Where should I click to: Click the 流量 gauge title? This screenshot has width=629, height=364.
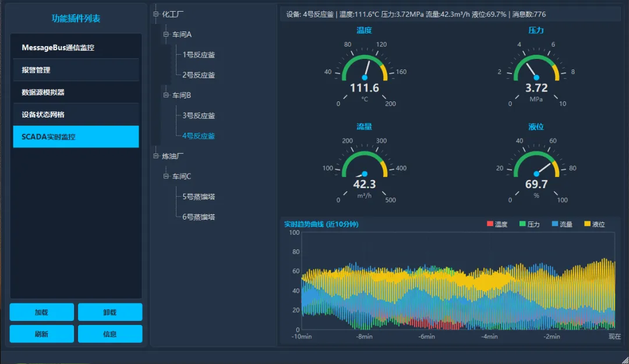click(x=364, y=126)
